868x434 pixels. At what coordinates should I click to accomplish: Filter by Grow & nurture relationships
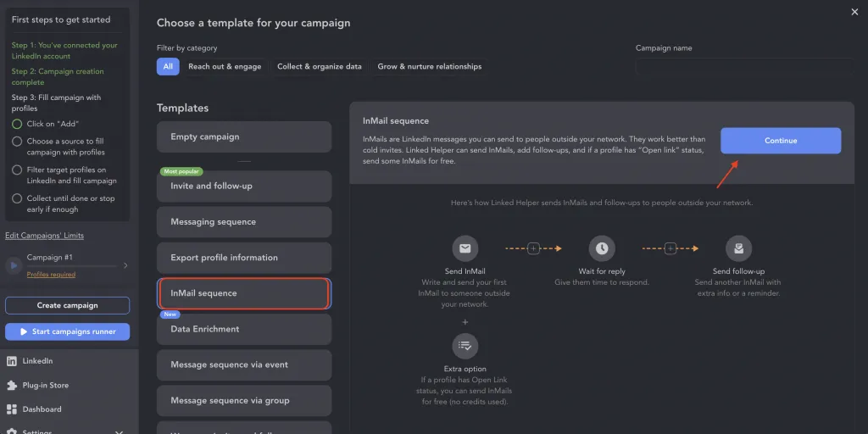click(430, 66)
